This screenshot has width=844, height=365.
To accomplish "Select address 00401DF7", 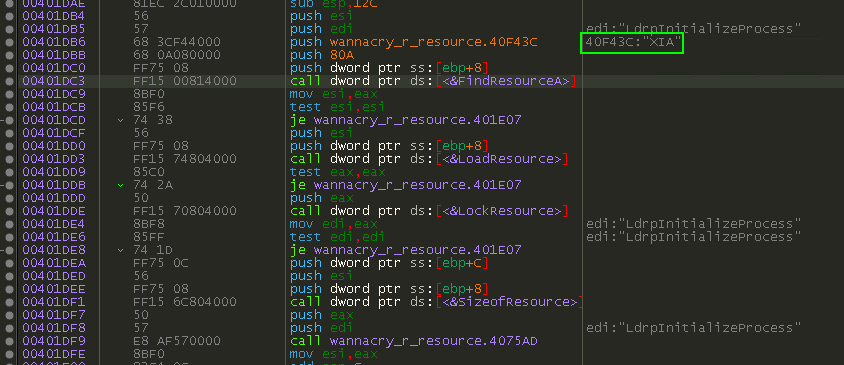I will (x=54, y=315).
